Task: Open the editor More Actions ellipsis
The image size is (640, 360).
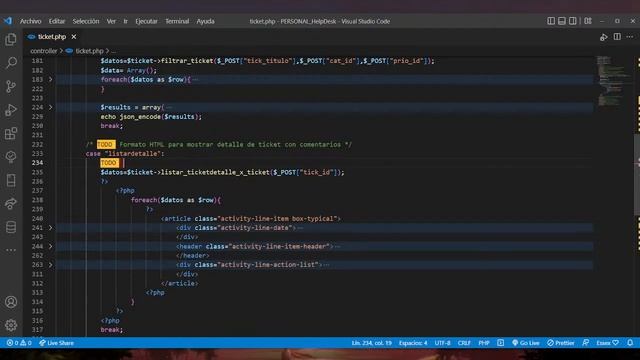Action: (630, 37)
